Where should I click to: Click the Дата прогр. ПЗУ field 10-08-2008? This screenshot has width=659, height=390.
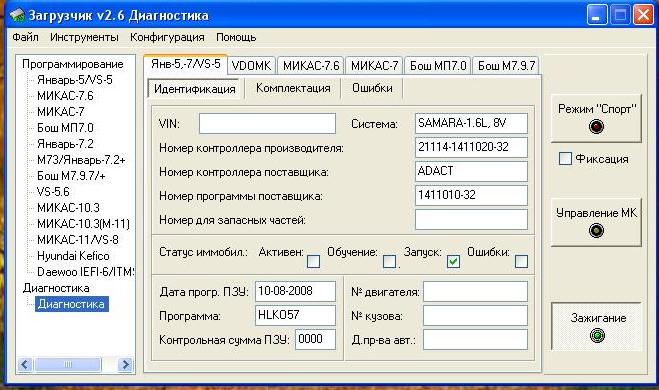pos(295,292)
